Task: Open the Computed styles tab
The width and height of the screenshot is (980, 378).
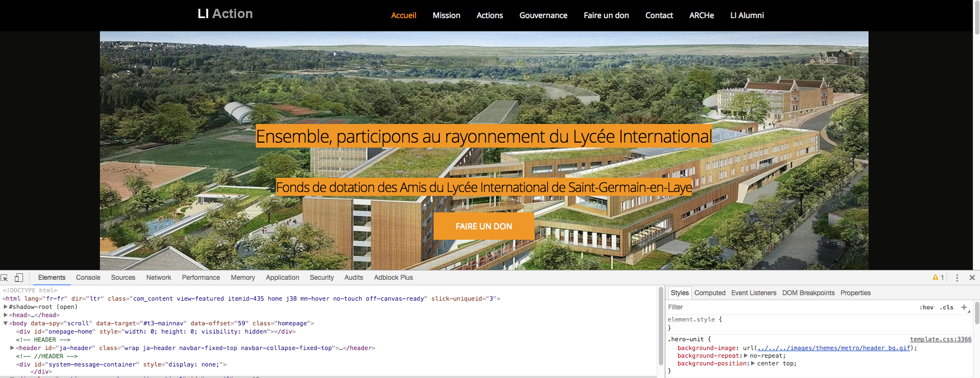Action: (x=709, y=293)
